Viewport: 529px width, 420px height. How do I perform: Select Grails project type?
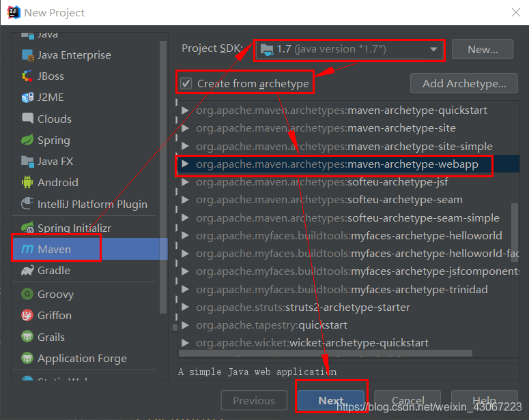pyautogui.click(x=85, y=337)
